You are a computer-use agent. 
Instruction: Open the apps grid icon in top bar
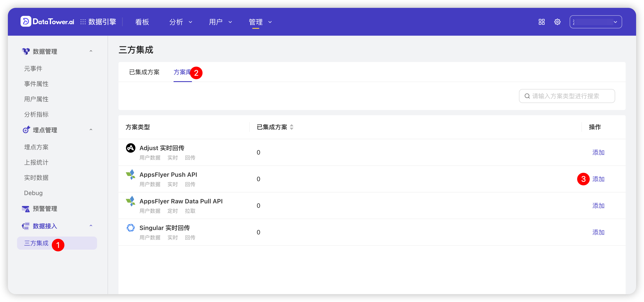[x=541, y=22]
